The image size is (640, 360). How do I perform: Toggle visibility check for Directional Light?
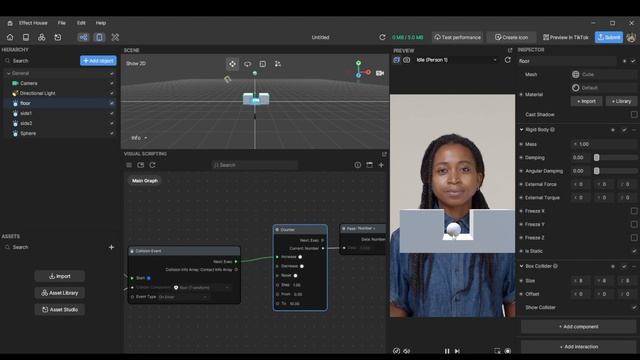111,93
